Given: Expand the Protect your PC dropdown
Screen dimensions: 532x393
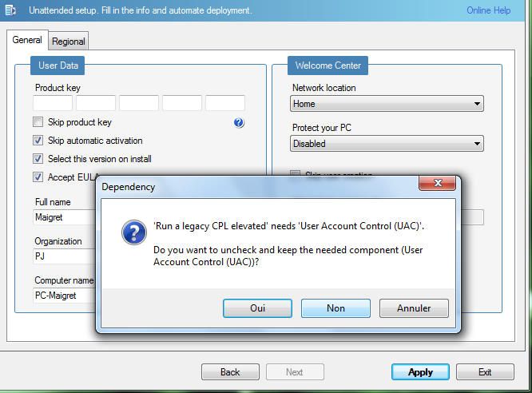Looking at the screenshot, I should pos(387,144).
